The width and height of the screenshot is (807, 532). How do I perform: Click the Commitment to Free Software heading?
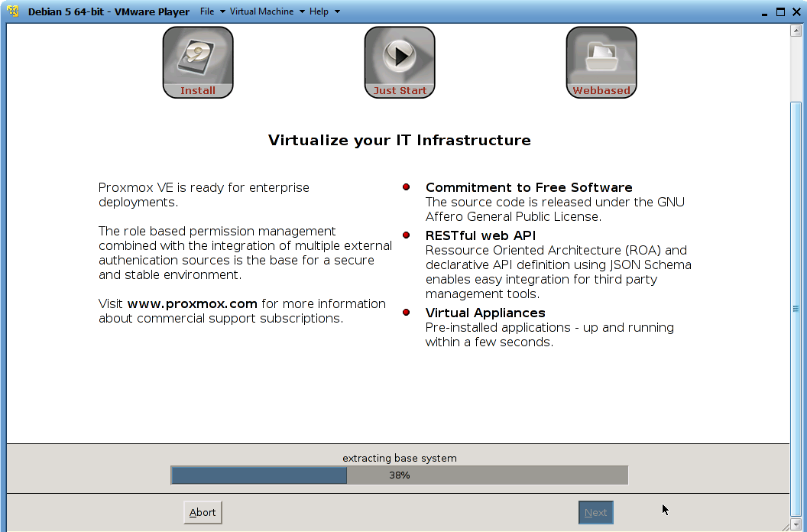529,187
